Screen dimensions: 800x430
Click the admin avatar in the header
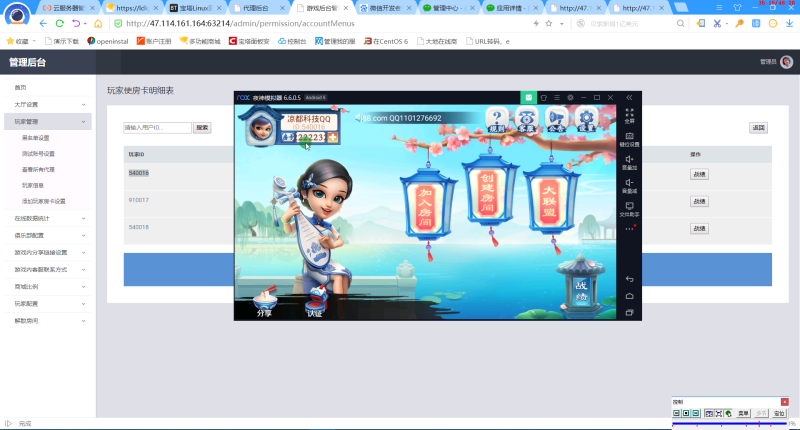click(x=786, y=62)
